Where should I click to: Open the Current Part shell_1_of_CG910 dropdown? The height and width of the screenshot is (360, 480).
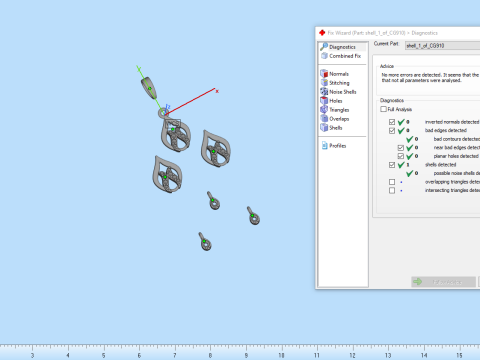click(x=443, y=46)
